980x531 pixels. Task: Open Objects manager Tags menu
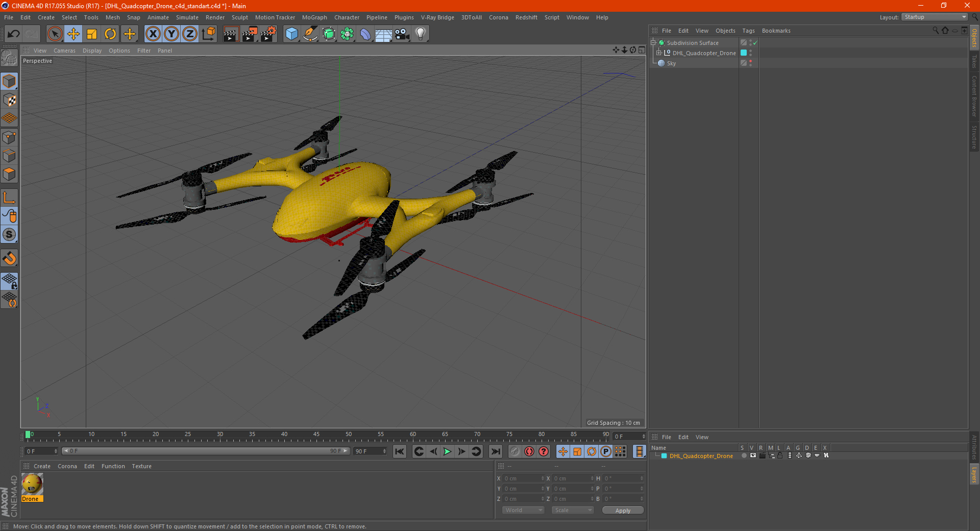[748, 31]
